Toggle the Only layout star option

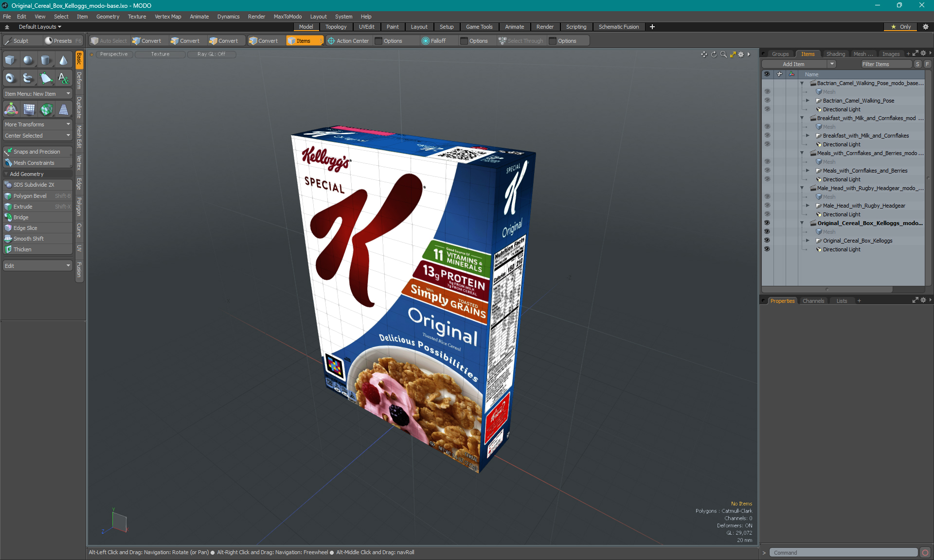tap(901, 27)
